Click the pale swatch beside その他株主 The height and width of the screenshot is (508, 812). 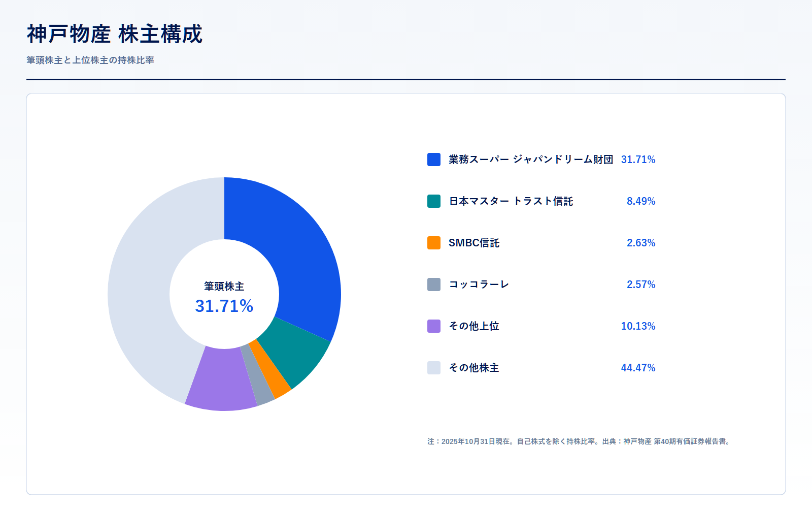434,368
